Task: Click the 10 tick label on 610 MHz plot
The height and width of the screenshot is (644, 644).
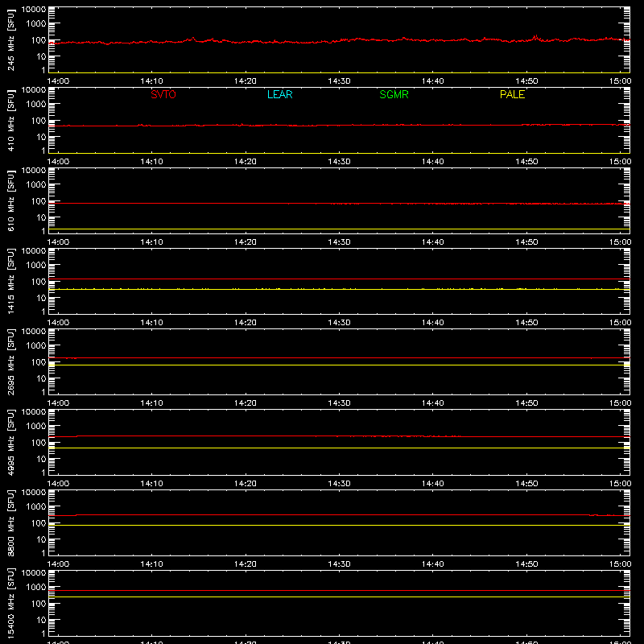Action: (41, 217)
